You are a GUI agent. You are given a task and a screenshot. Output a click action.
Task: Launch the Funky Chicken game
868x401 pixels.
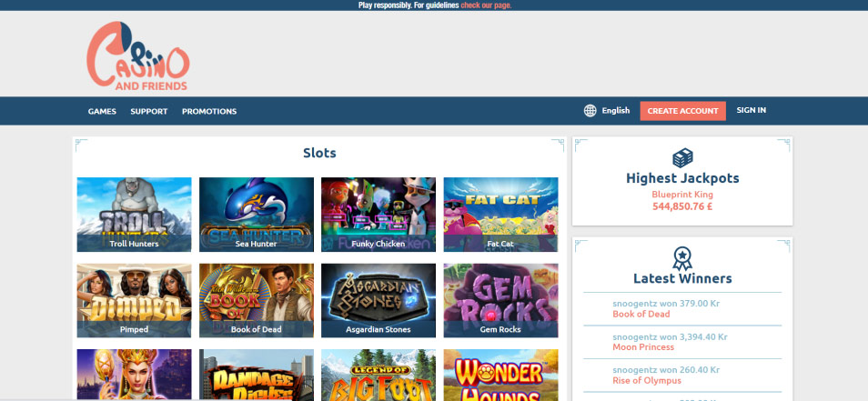point(378,215)
